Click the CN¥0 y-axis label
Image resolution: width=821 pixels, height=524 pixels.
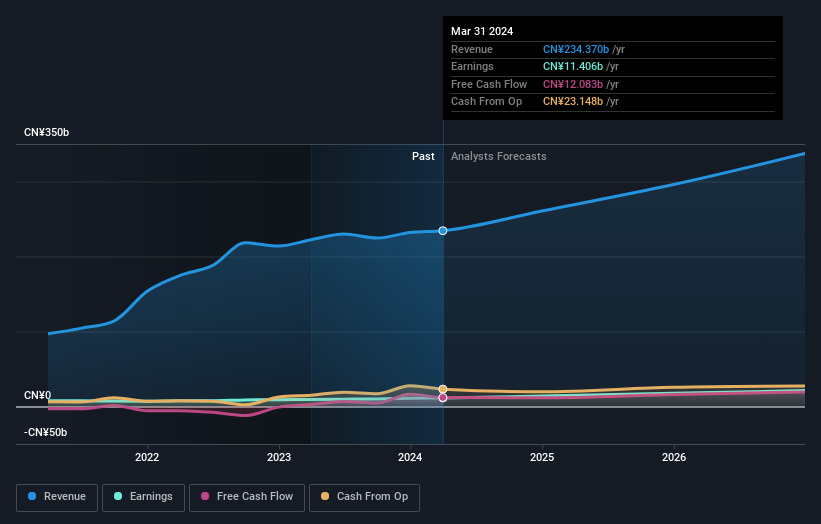pyautogui.click(x=38, y=395)
